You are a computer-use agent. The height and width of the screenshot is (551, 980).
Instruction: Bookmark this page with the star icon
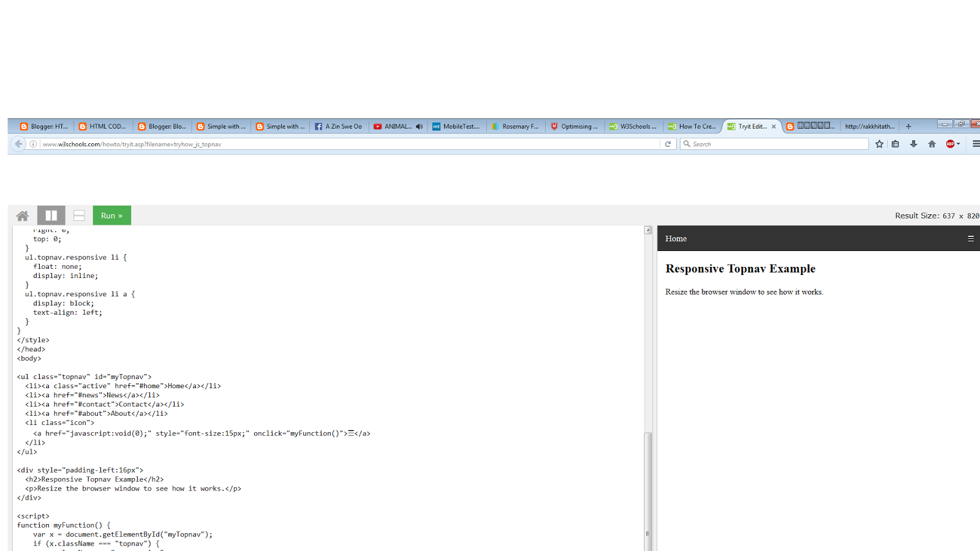point(880,144)
